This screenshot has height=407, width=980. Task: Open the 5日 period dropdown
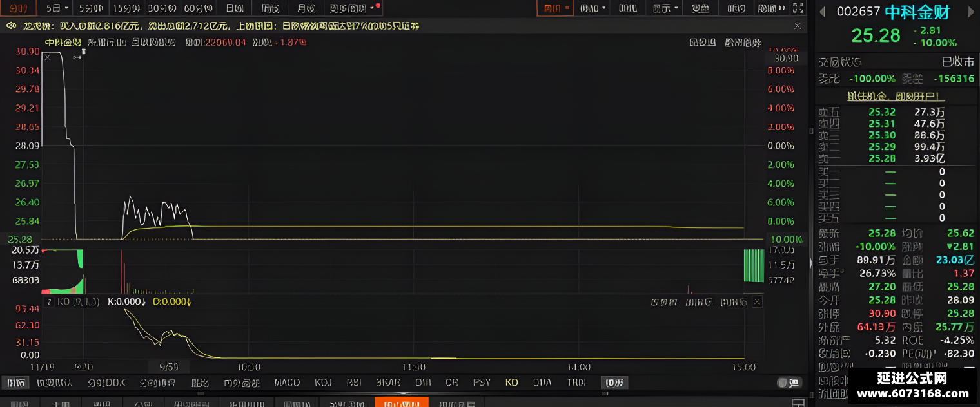[x=57, y=8]
